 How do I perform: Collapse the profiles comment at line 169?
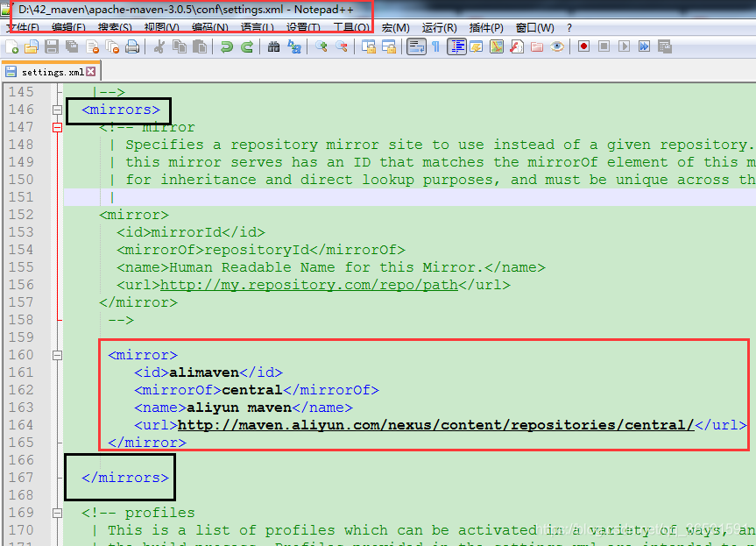click(57, 512)
